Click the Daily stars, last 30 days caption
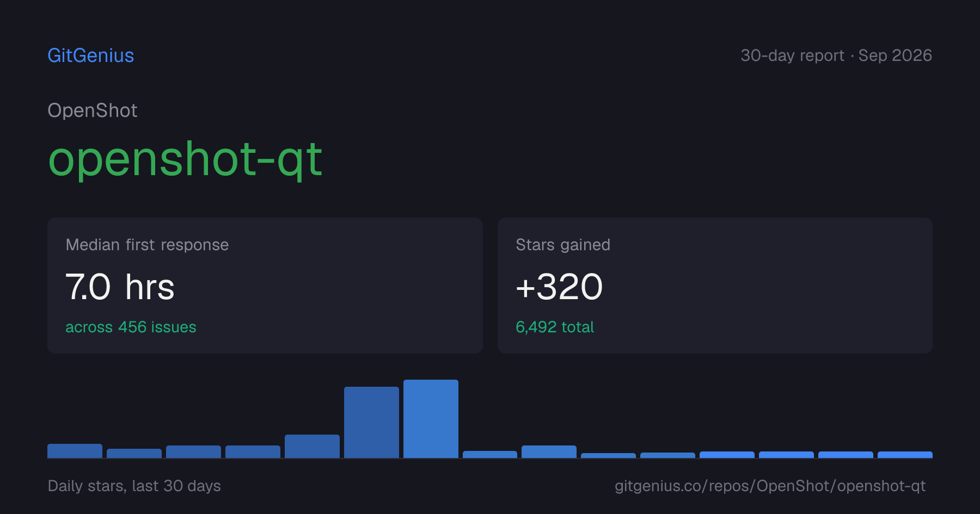Viewport: 980px width, 514px height. (x=134, y=486)
